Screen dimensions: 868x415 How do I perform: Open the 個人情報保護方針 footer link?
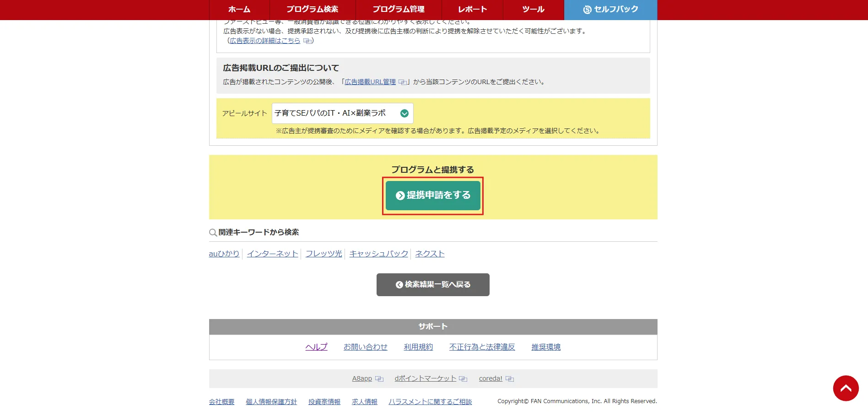[271, 402]
